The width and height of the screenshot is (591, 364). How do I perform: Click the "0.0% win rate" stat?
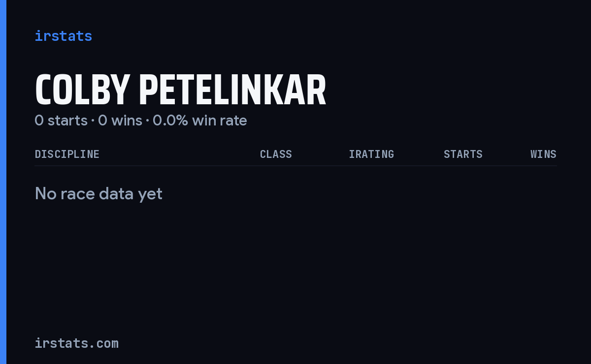coord(200,121)
